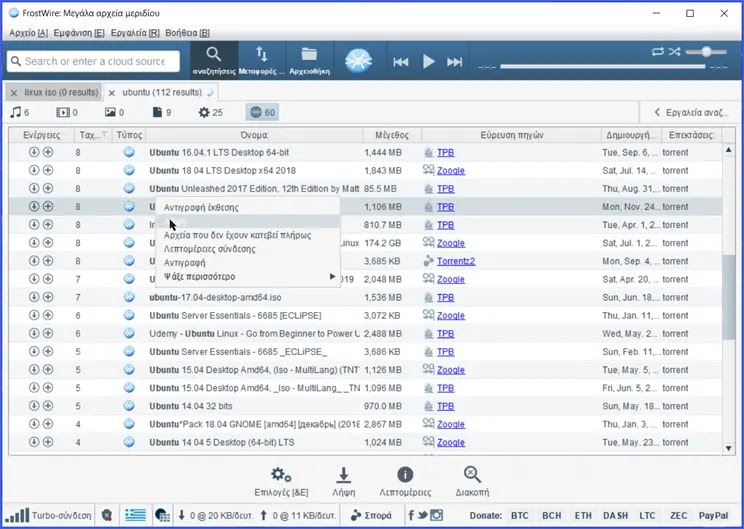Viewport: 744px width, 529px height.
Task: Start playback with the play button
Action: point(428,62)
